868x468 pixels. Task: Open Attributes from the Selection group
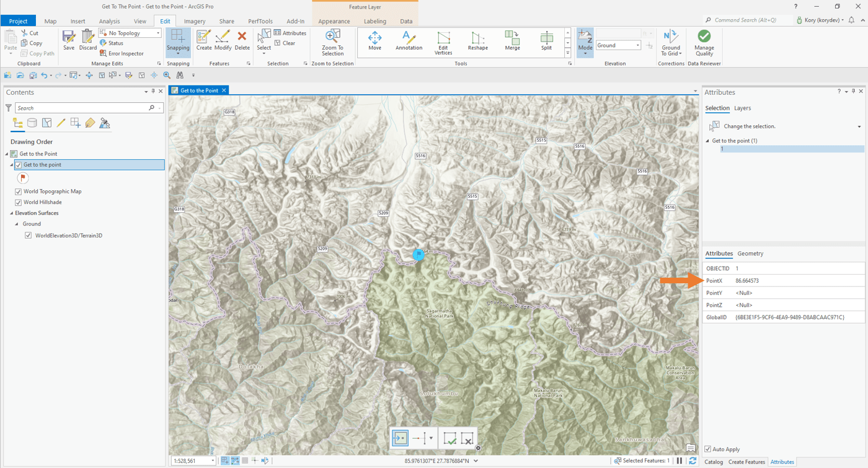(290, 33)
